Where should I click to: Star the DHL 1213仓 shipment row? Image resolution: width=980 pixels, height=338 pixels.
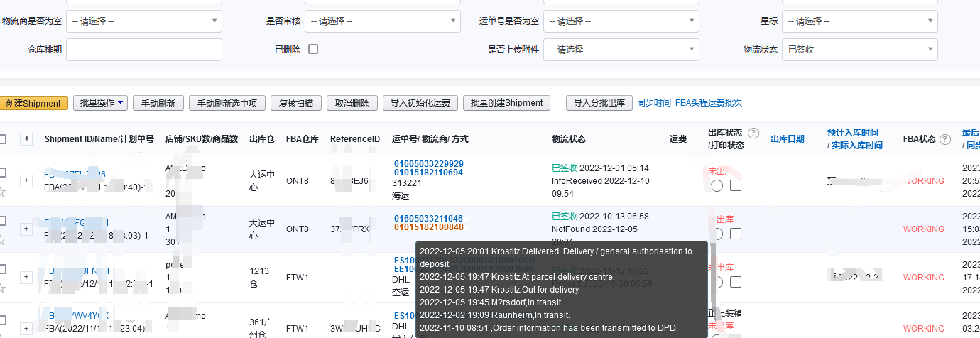[1, 288]
